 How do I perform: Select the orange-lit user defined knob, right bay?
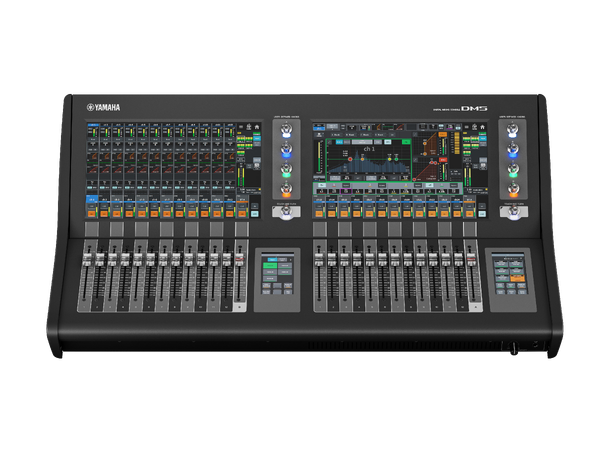pyautogui.click(x=513, y=189)
